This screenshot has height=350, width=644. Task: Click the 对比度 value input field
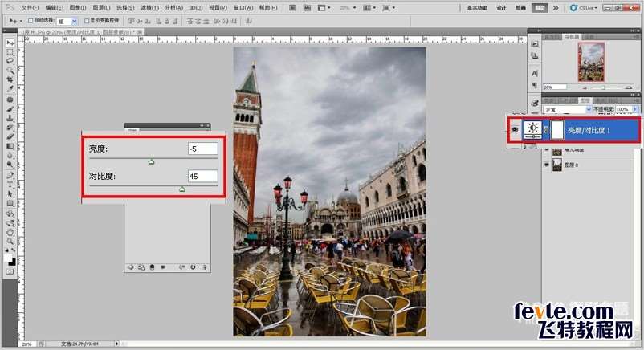click(203, 177)
